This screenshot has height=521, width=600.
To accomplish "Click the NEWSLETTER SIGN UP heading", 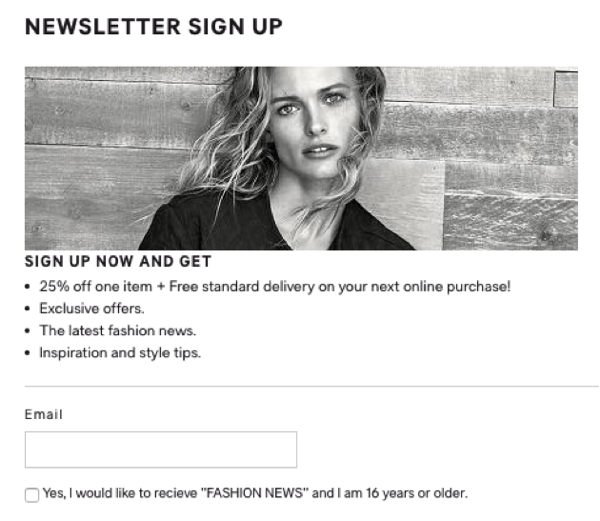I will tap(154, 27).
